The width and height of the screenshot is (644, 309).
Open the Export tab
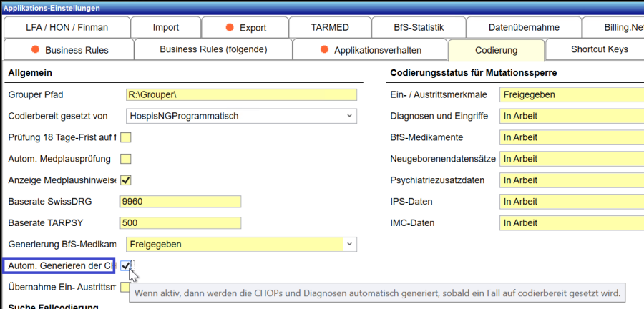pos(245,28)
